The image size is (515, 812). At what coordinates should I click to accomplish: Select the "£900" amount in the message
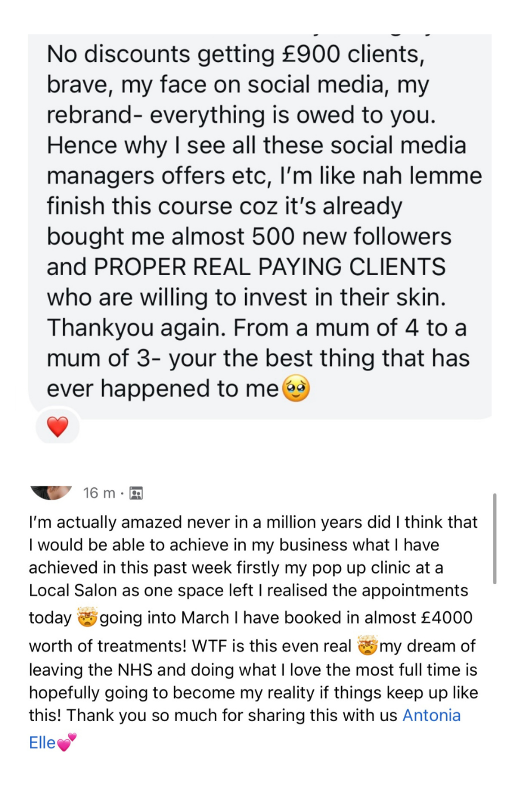point(310,54)
